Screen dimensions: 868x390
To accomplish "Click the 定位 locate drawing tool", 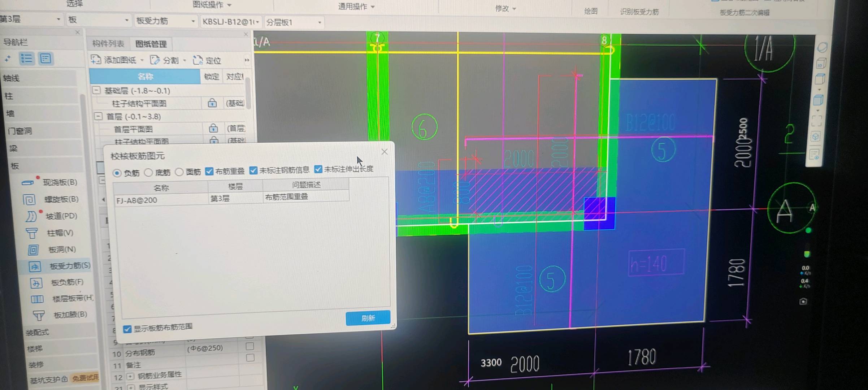I will pyautogui.click(x=207, y=61).
